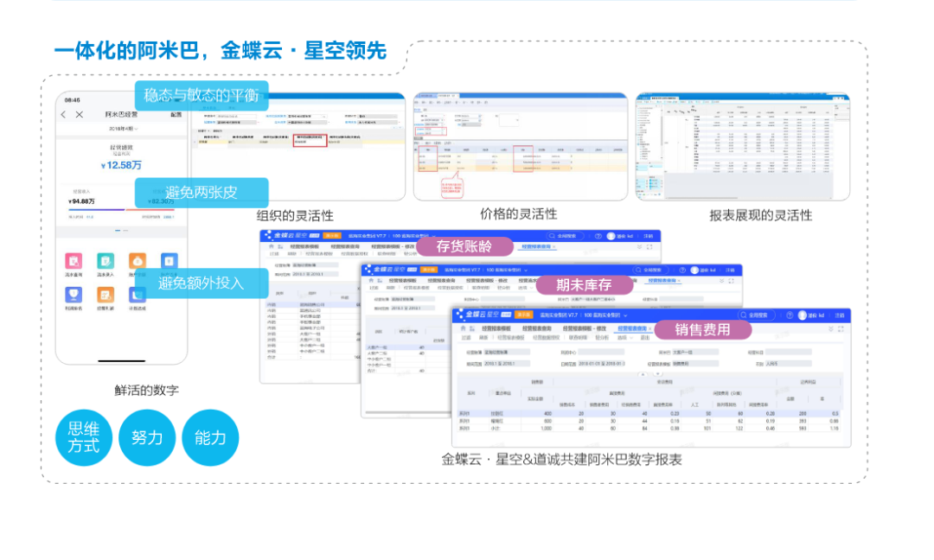
Task: Open the 计划达成 app icon on the phone
Action: point(137,295)
